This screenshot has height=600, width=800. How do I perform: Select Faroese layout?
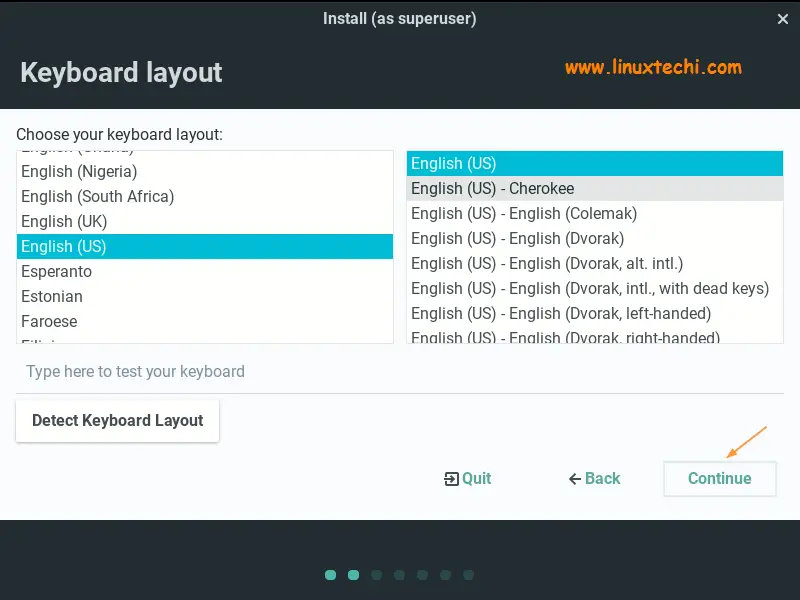tap(205, 321)
